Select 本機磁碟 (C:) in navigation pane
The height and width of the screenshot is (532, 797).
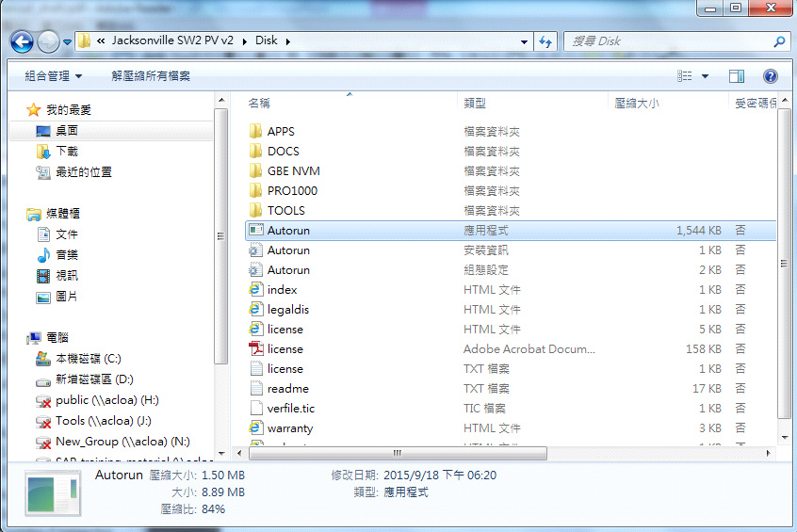[x=88, y=359]
